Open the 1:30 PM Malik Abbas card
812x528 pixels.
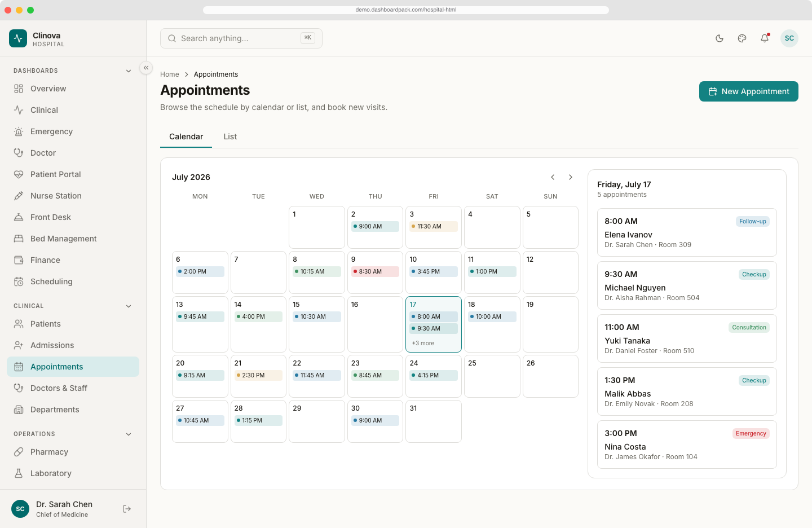point(687,391)
